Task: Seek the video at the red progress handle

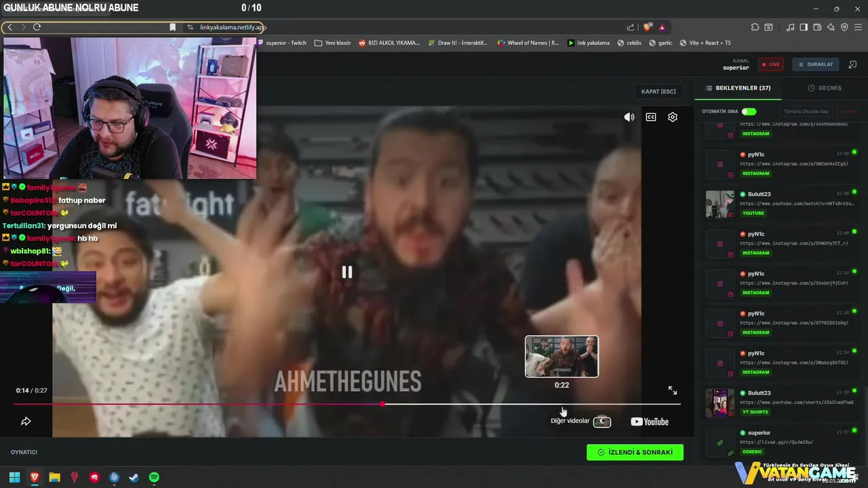Action: pos(382,404)
